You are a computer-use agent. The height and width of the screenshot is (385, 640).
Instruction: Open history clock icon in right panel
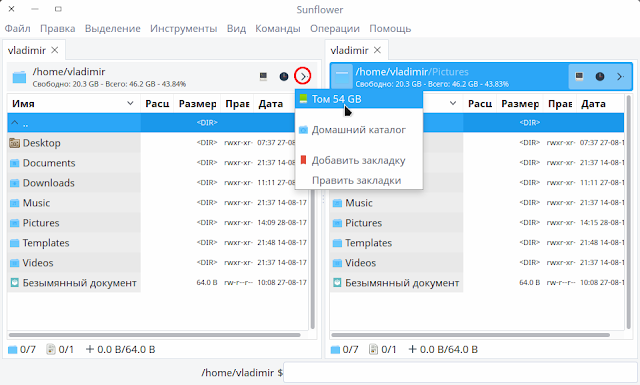(x=600, y=76)
